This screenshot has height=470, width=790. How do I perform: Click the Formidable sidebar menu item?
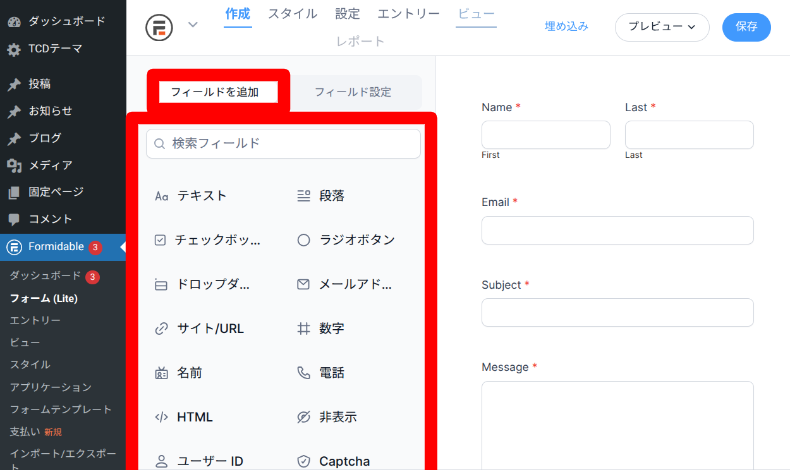[x=62, y=247]
